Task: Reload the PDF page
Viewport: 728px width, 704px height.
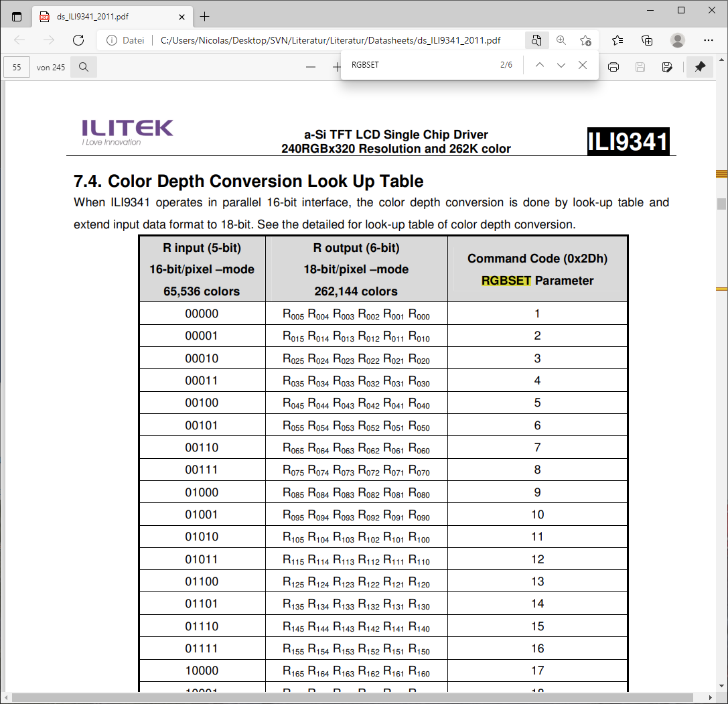Action: click(78, 40)
